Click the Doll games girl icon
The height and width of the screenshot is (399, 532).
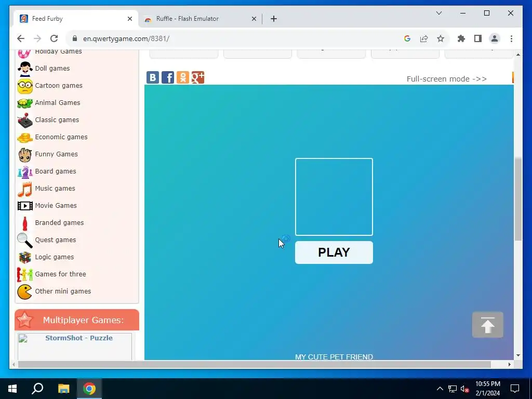(25, 69)
